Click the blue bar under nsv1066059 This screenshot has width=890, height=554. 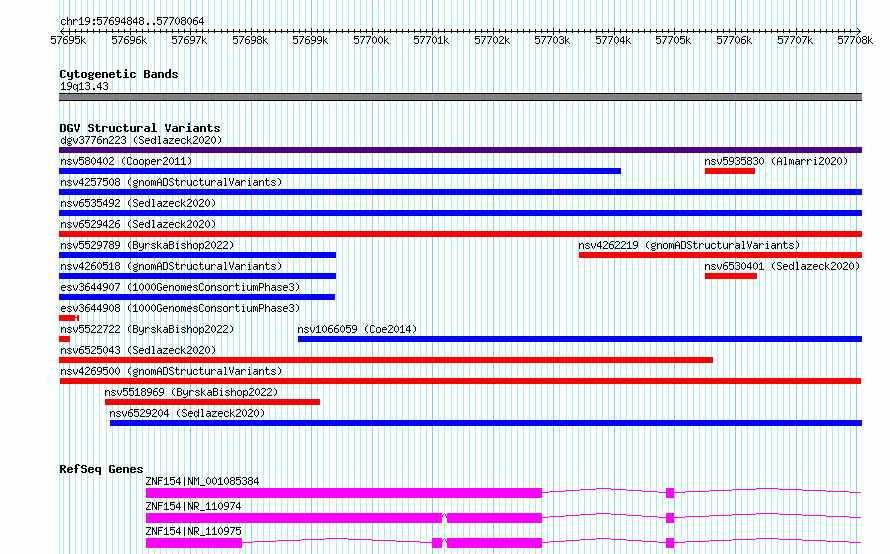580,339
